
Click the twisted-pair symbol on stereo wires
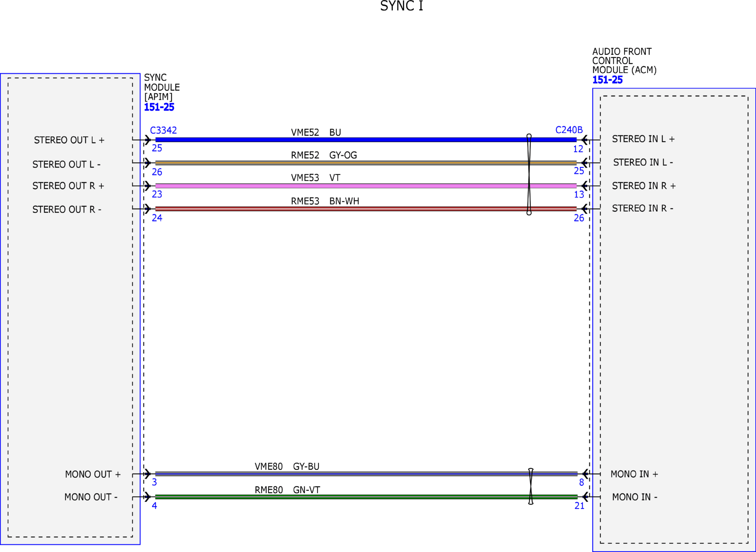(x=529, y=175)
